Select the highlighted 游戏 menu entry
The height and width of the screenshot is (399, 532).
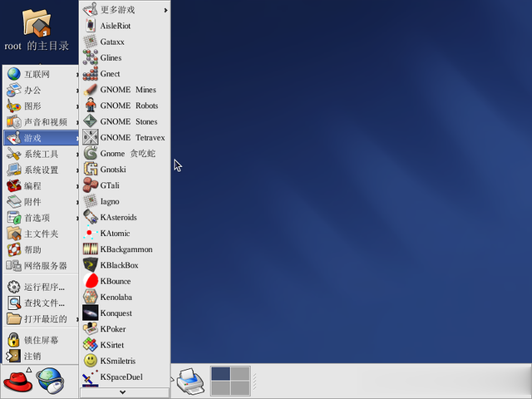click(42, 138)
